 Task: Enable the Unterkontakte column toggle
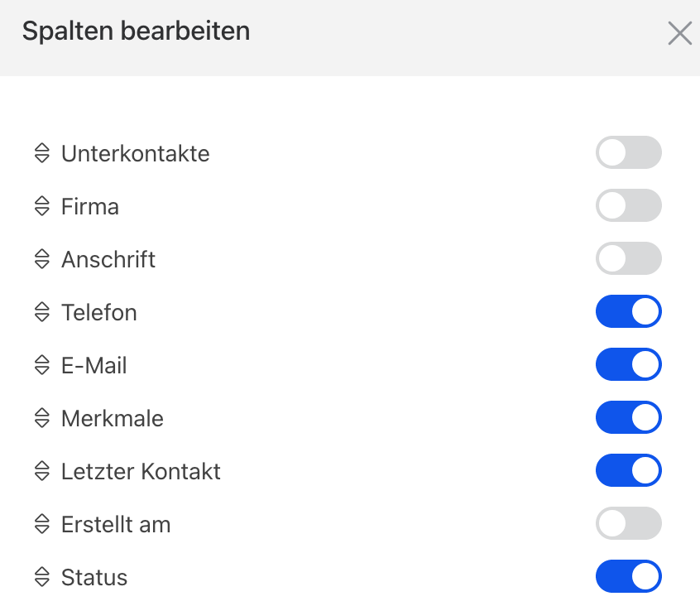coord(628,153)
